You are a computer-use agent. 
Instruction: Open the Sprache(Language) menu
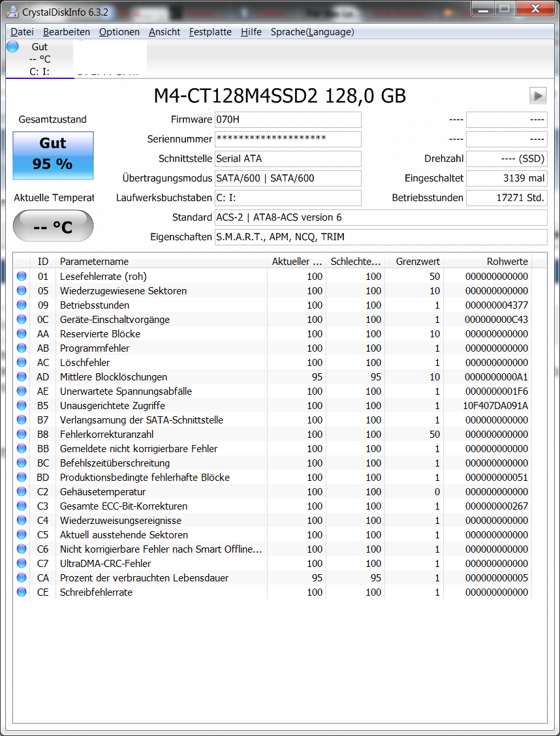tap(312, 32)
